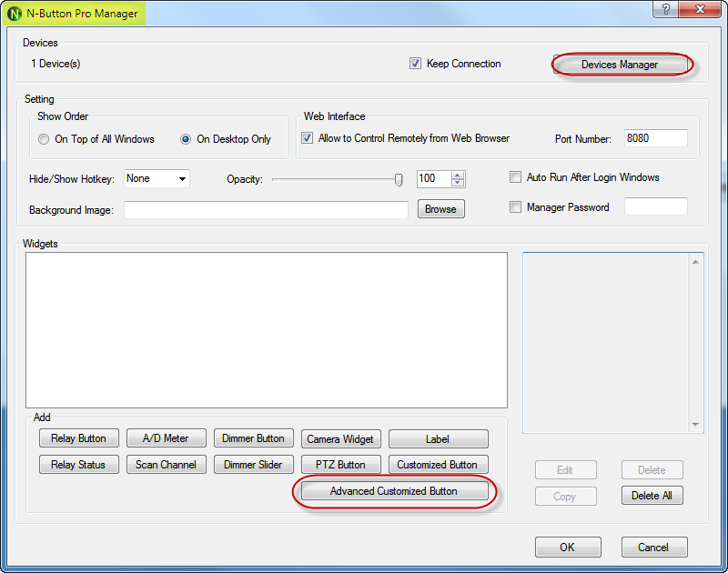Add an A/D Meter widget
This screenshot has height=573, width=728.
point(167,438)
